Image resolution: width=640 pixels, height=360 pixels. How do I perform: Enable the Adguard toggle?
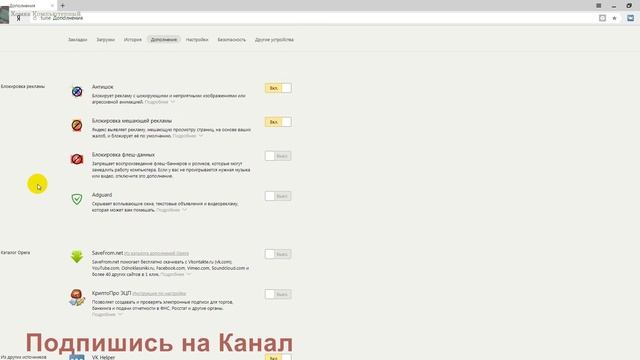tap(278, 196)
